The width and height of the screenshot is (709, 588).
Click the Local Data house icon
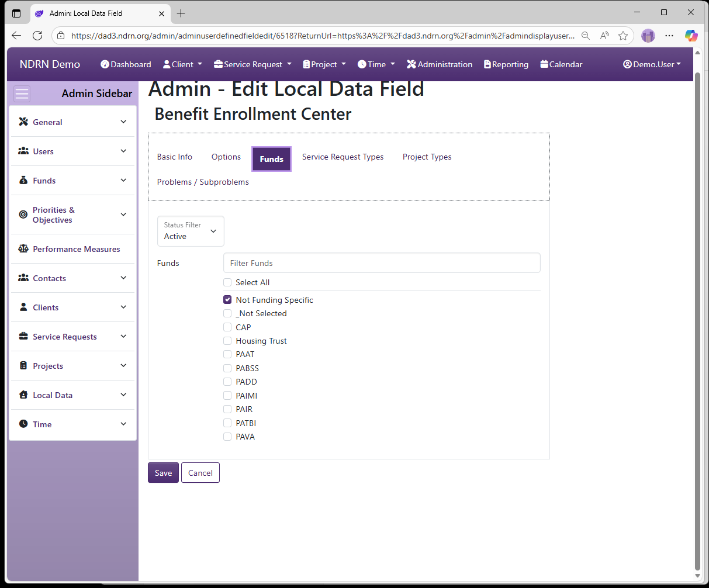[x=23, y=395]
